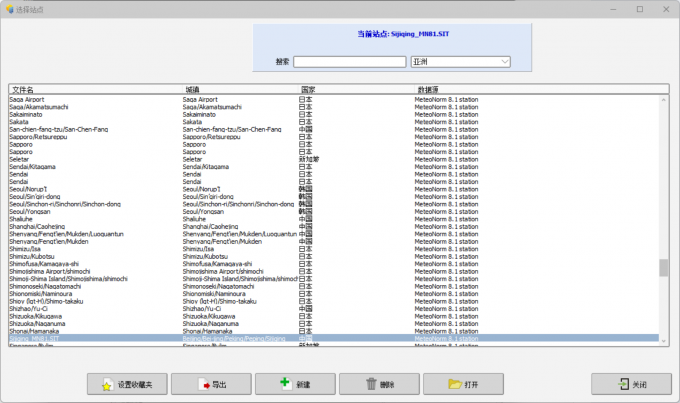Click the open folder icon
680x403 pixels.
point(455,384)
